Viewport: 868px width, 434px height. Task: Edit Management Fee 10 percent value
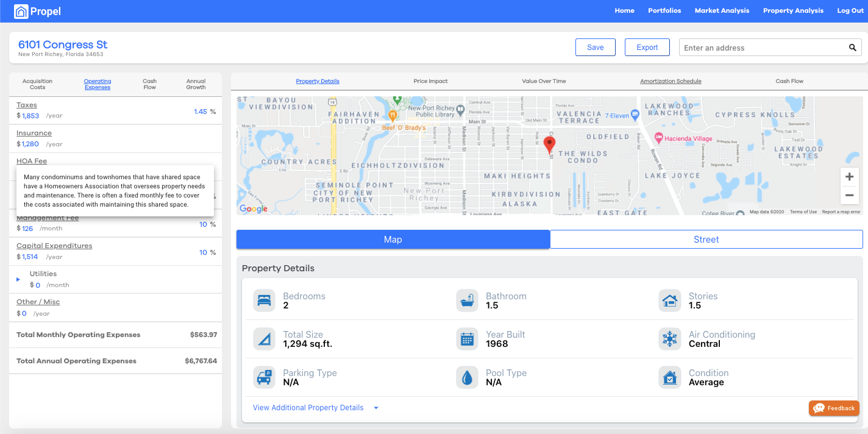pos(203,224)
